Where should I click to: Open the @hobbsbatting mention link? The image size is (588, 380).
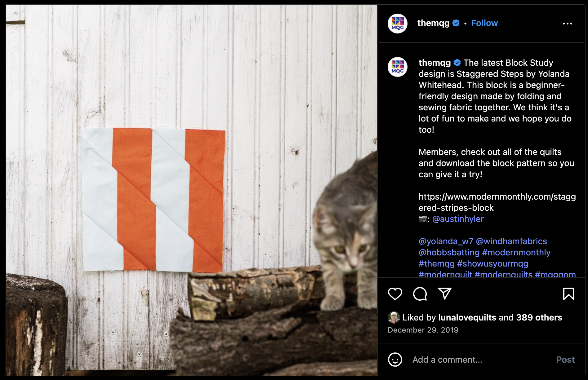click(449, 252)
